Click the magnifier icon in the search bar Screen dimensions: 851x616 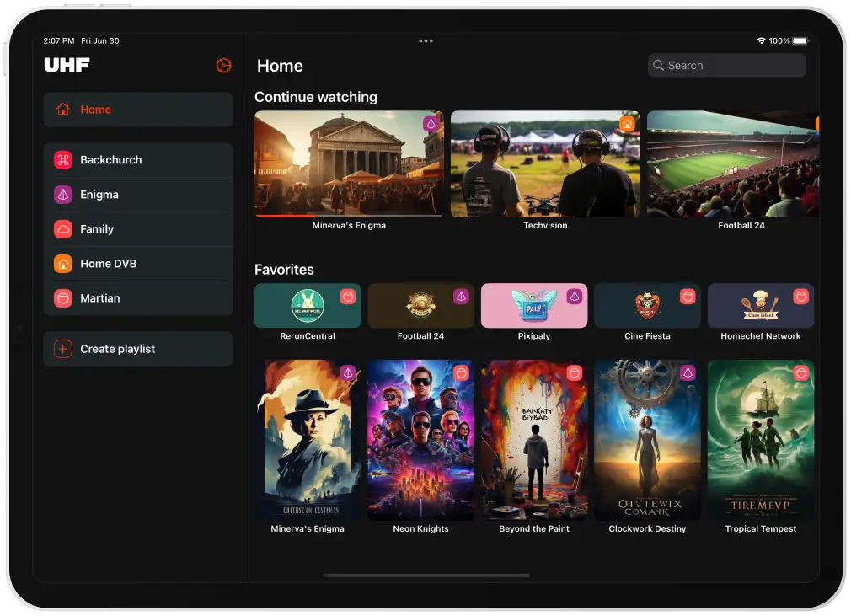pyautogui.click(x=658, y=65)
